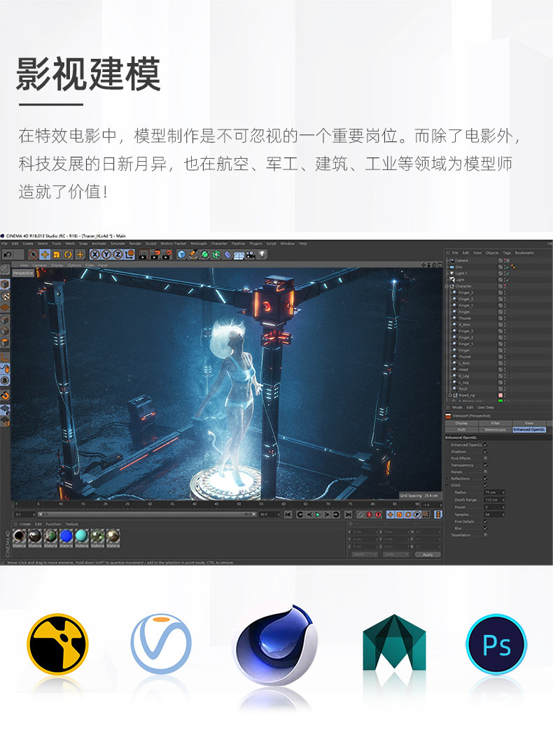
Task: Select the Scale tool
Action: click(x=57, y=254)
